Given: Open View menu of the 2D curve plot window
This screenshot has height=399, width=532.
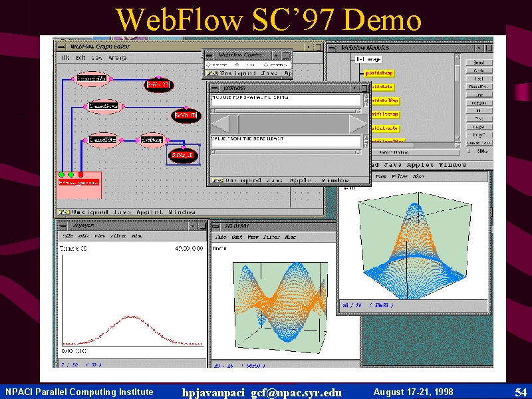Looking at the screenshot, I should [100, 236].
